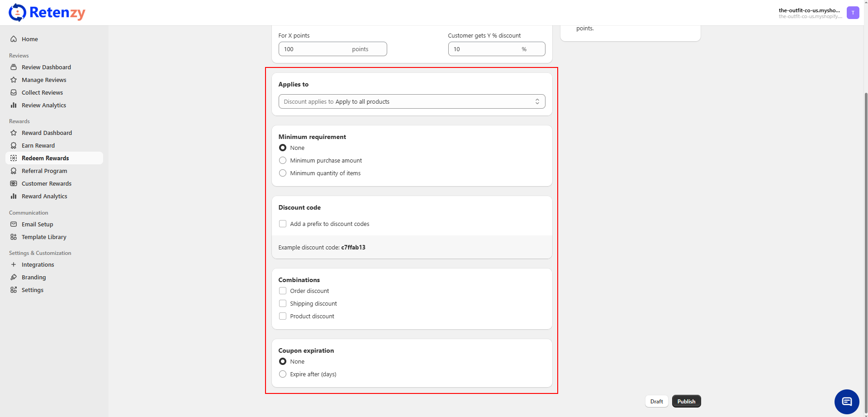Click the Manage Reviews star icon

click(14, 80)
